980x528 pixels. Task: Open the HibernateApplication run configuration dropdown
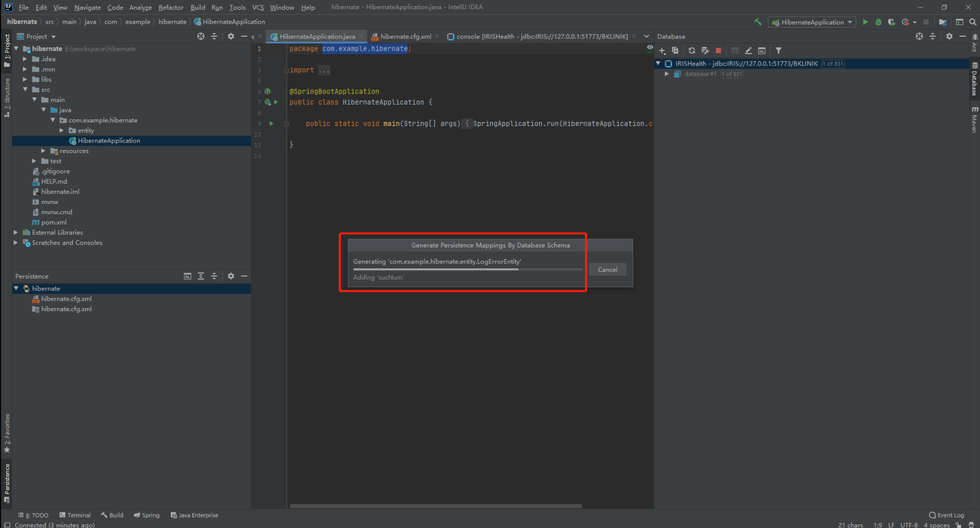coord(812,22)
